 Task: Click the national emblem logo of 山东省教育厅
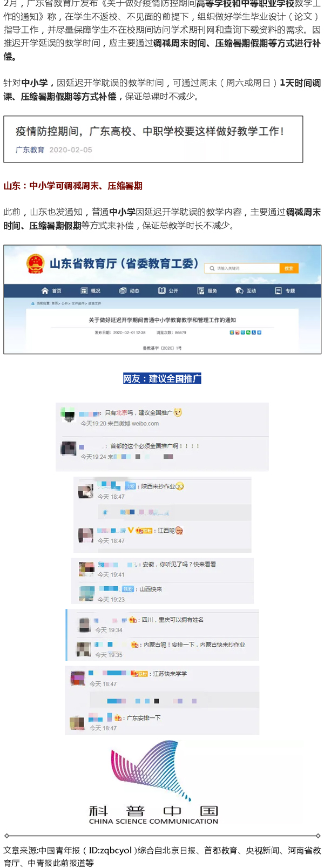[36, 264]
